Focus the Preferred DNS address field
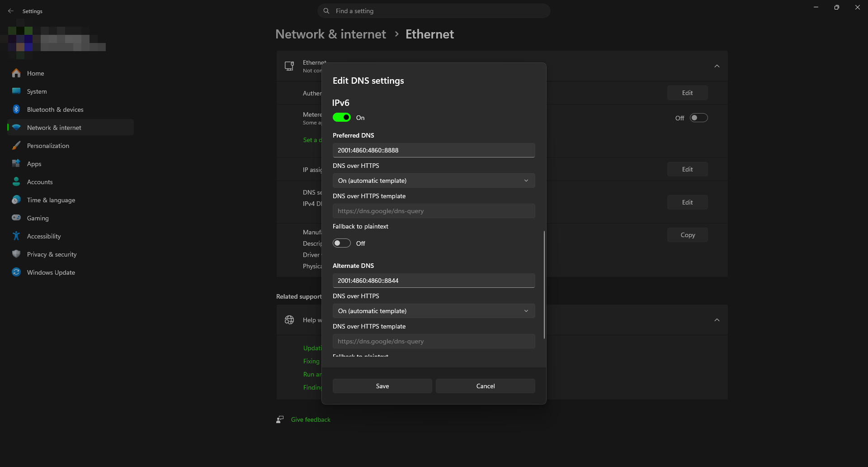868x467 pixels. 434,150
